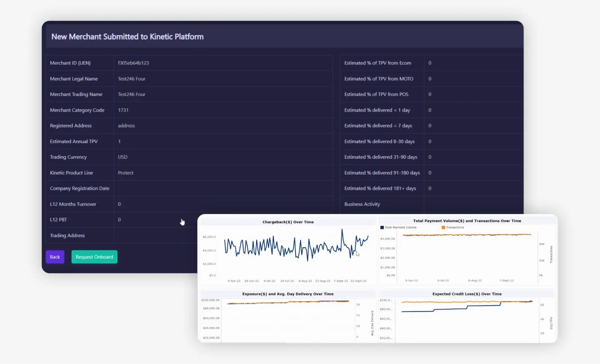Toggle the Total Payment Volume legend swatch
This screenshot has width=600, height=364.
(x=382, y=227)
